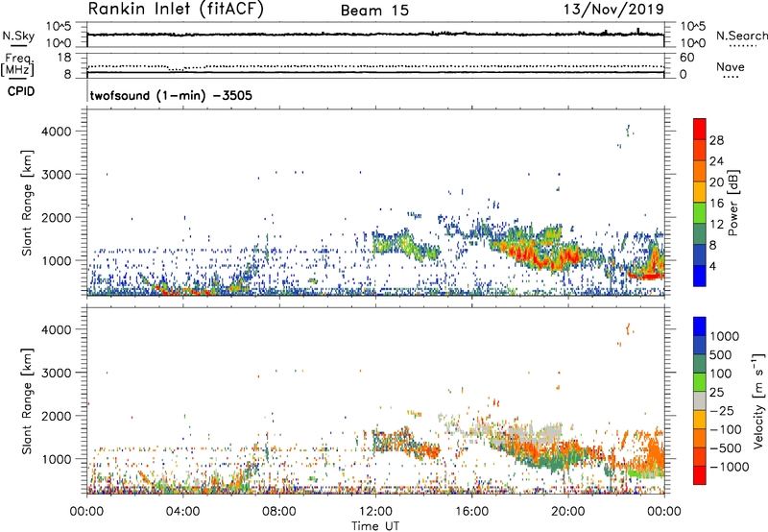This screenshot has height=532, width=768.
Task: Click the Velocity [m s-1] colorbar title
Action: [x=758, y=400]
